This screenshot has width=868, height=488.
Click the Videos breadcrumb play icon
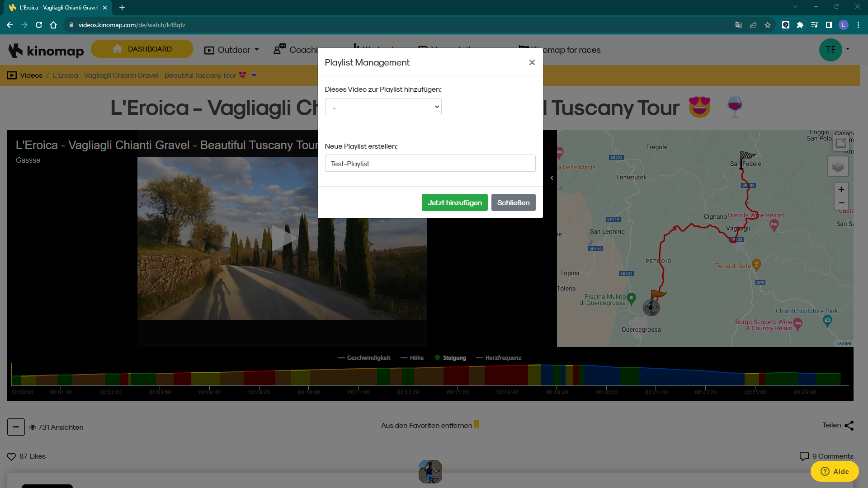tap(12, 75)
